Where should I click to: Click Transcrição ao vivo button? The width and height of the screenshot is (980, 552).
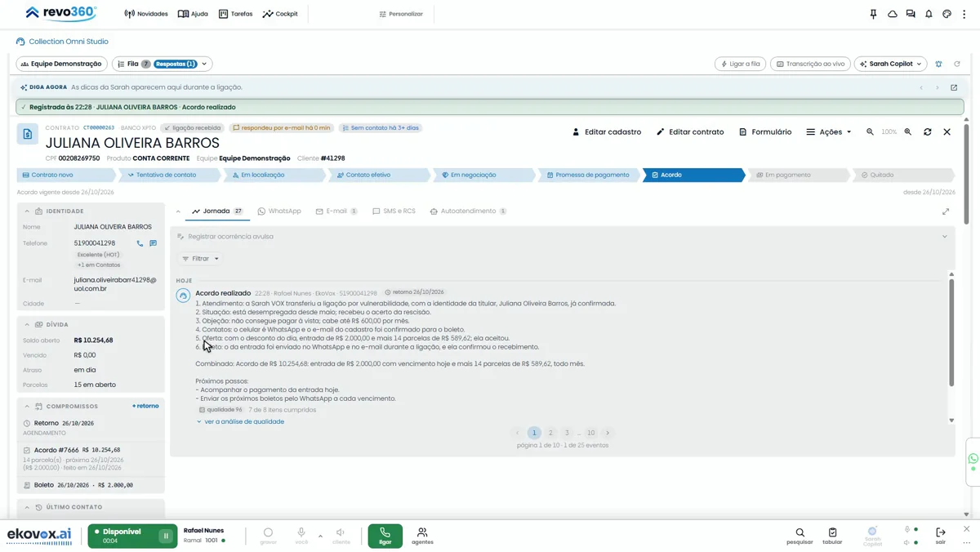pyautogui.click(x=810, y=64)
